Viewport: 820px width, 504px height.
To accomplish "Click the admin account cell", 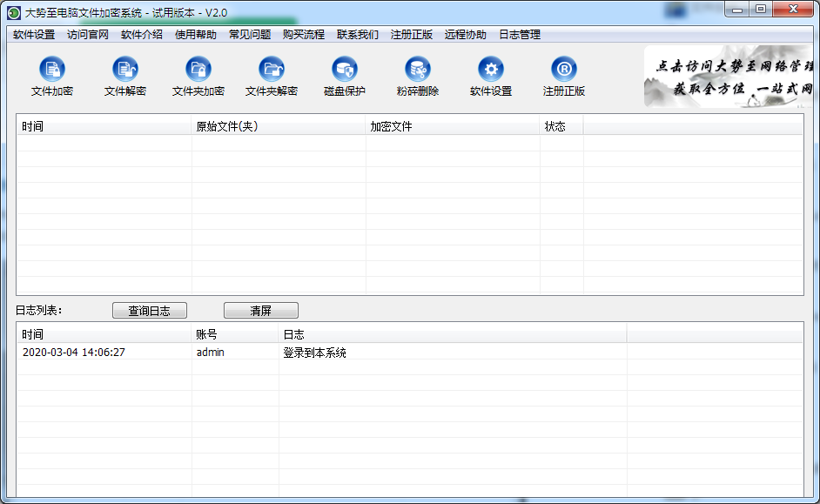I will click(x=211, y=353).
